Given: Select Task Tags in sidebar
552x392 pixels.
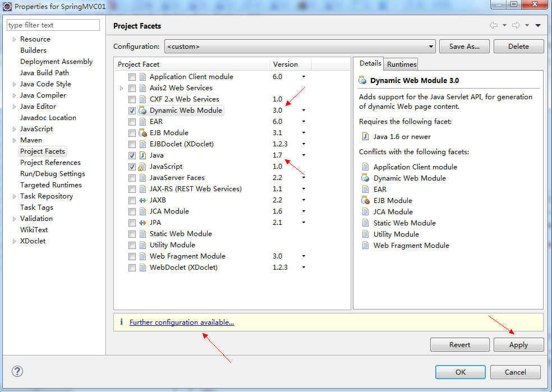Looking at the screenshot, I should (36, 207).
